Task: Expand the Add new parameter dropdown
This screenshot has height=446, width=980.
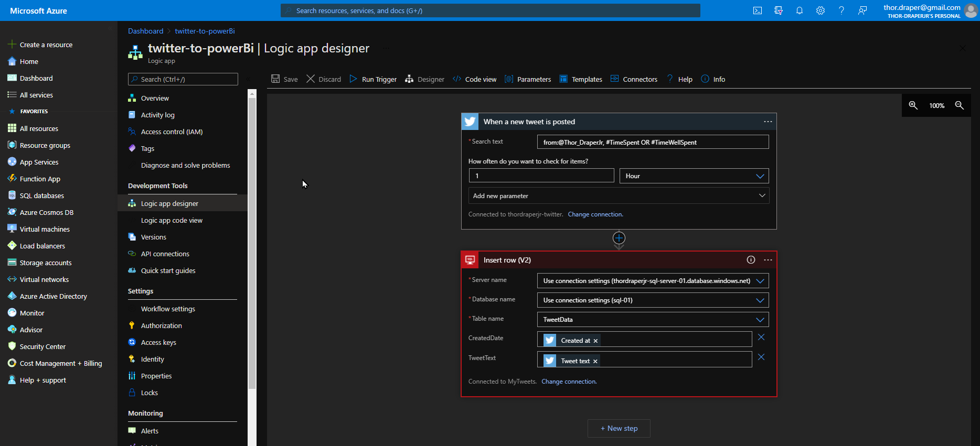Action: click(x=619, y=196)
